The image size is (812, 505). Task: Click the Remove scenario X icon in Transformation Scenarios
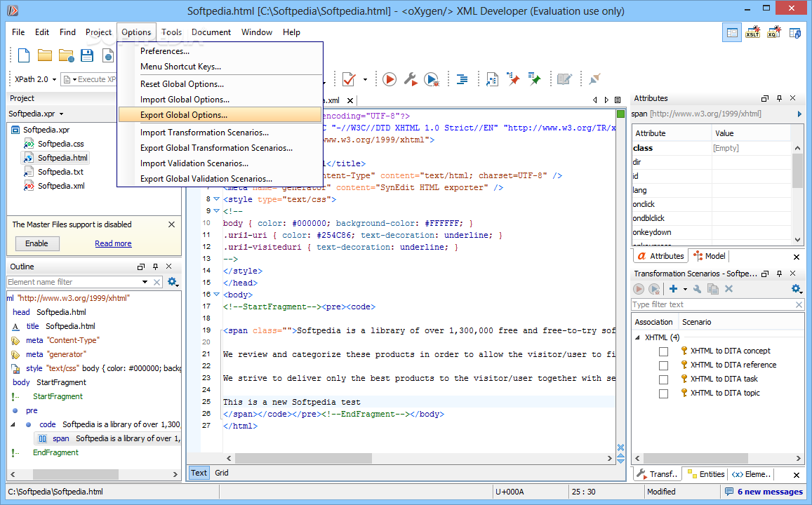[728, 289]
